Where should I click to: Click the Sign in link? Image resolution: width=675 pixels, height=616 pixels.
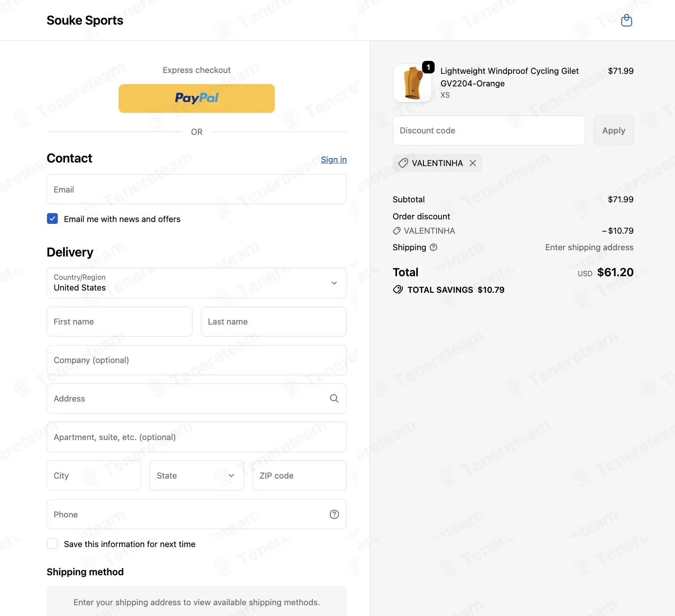(x=334, y=160)
